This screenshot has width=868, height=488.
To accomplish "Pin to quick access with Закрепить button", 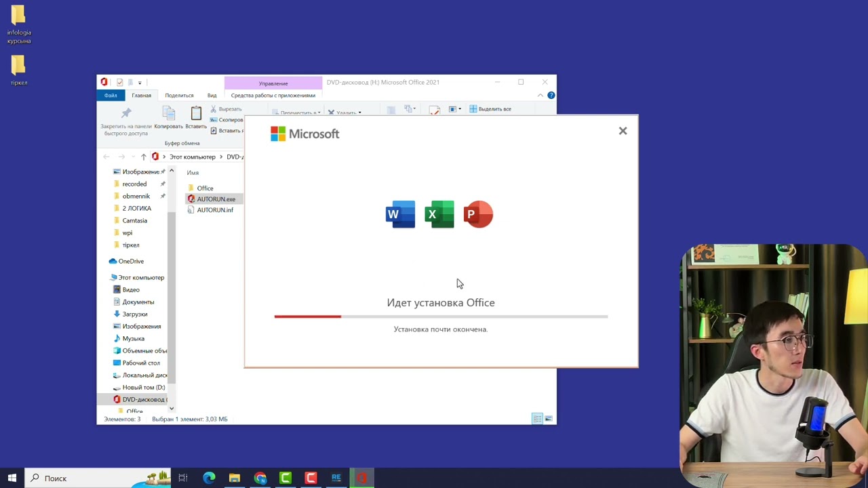I will [126, 122].
